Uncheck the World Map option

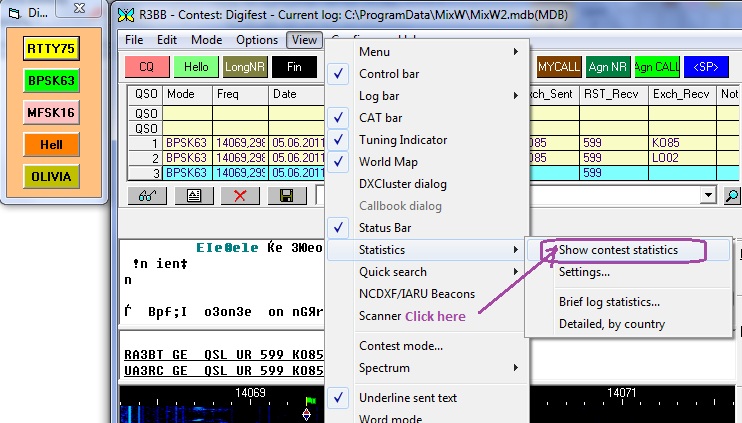pos(388,162)
